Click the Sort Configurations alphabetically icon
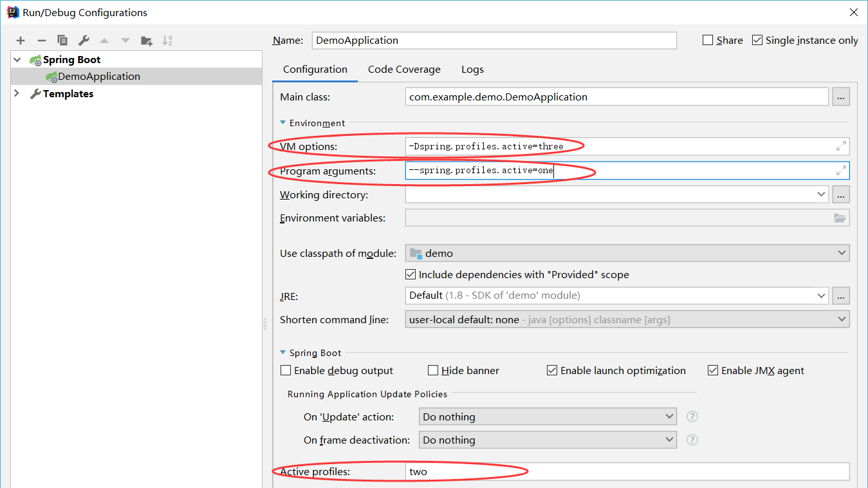The image size is (868, 488). tap(167, 41)
